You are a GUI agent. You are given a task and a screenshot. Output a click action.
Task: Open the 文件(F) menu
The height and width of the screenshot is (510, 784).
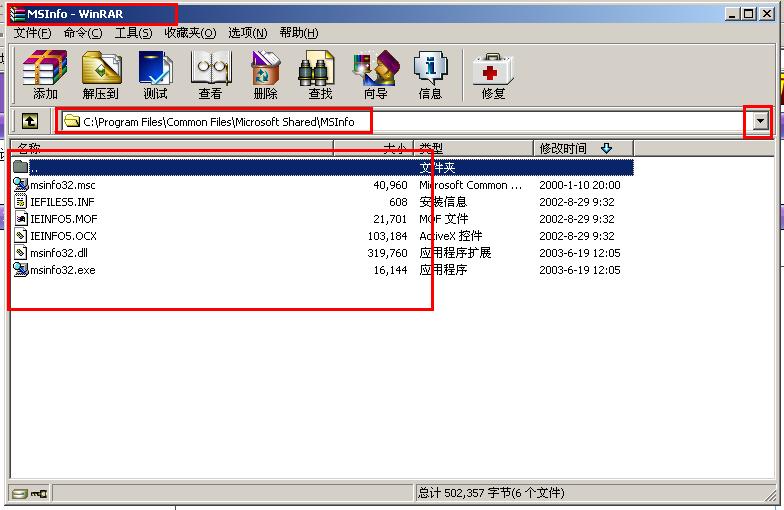click(x=32, y=33)
